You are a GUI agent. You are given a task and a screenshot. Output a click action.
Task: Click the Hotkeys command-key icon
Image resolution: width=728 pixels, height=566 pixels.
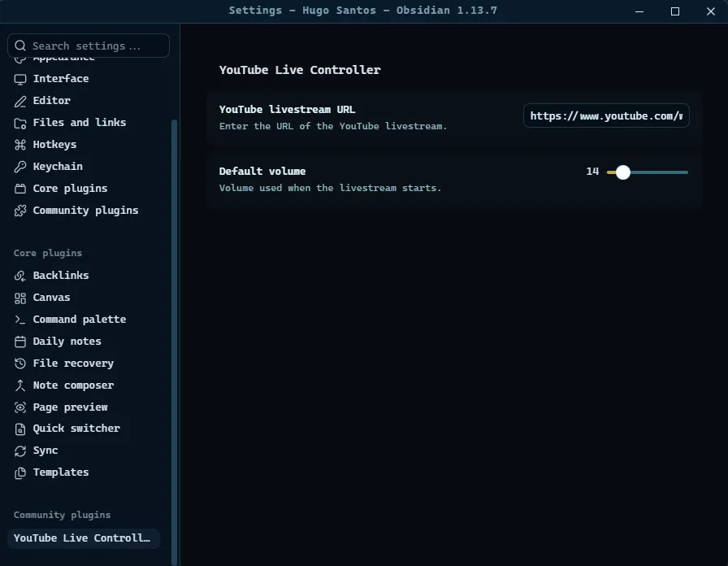(x=20, y=145)
